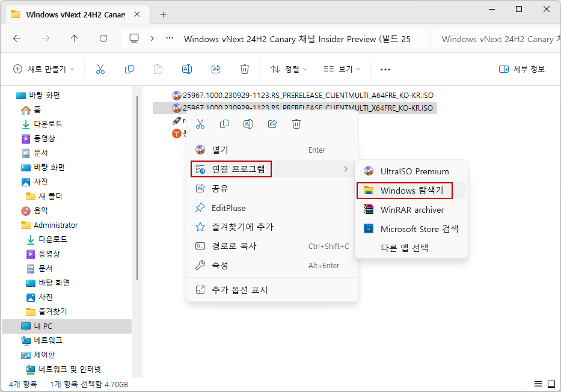Toggle the 세부 정보 details pane
Screen dimensions: 561x392
coord(522,69)
